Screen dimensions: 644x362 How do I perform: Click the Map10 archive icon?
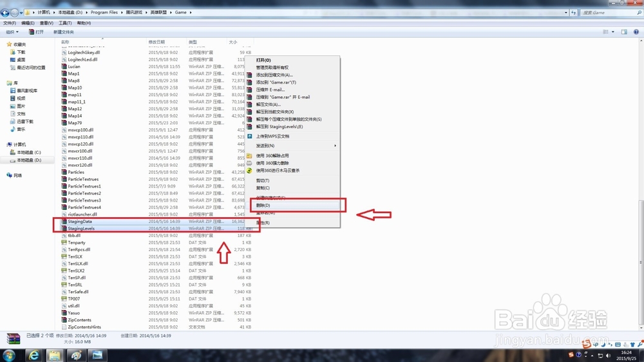tap(64, 88)
